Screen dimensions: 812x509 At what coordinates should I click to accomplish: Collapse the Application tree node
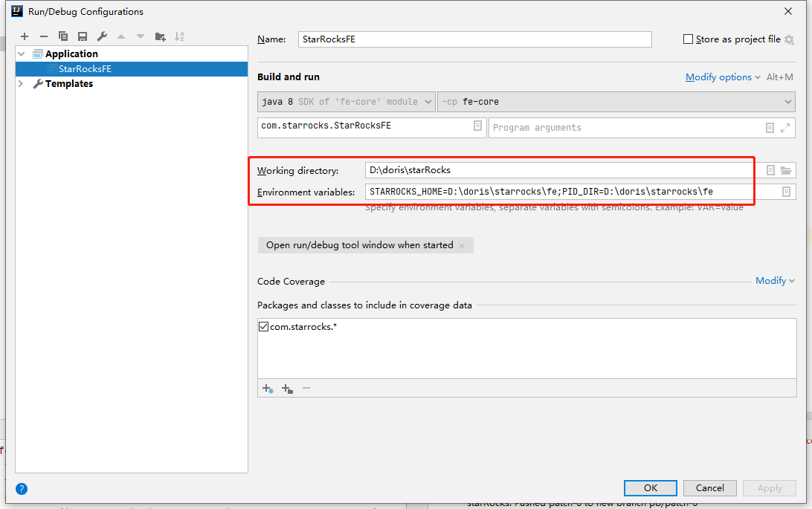[22, 54]
